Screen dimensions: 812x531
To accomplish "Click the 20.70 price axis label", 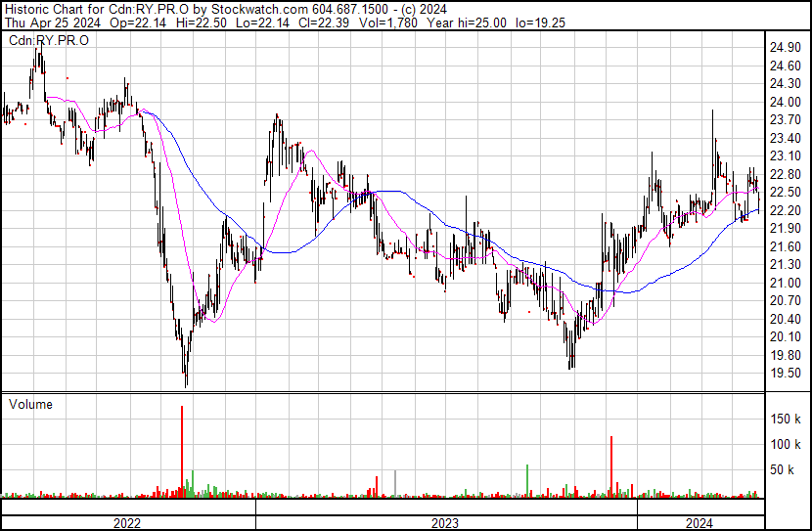I will [x=786, y=300].
